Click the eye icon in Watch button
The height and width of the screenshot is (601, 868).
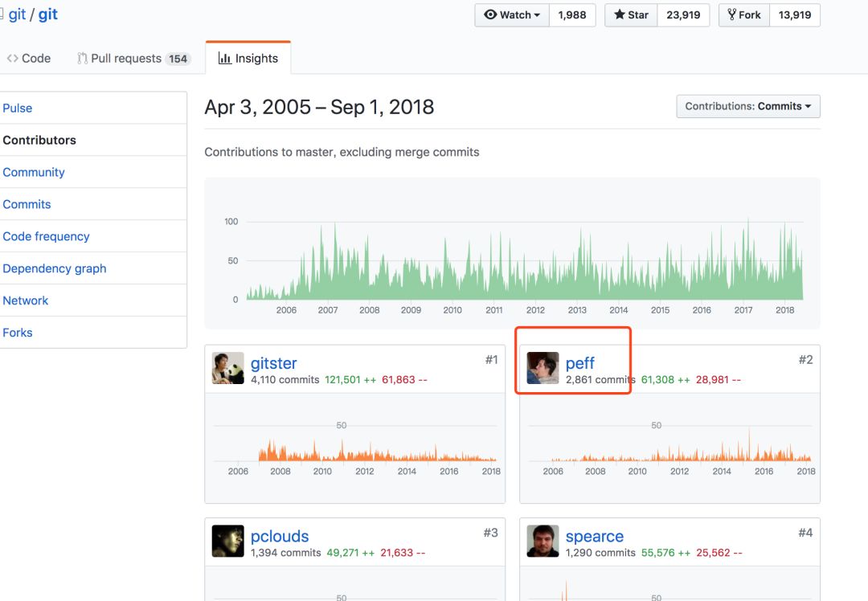(x=490, y=14)
